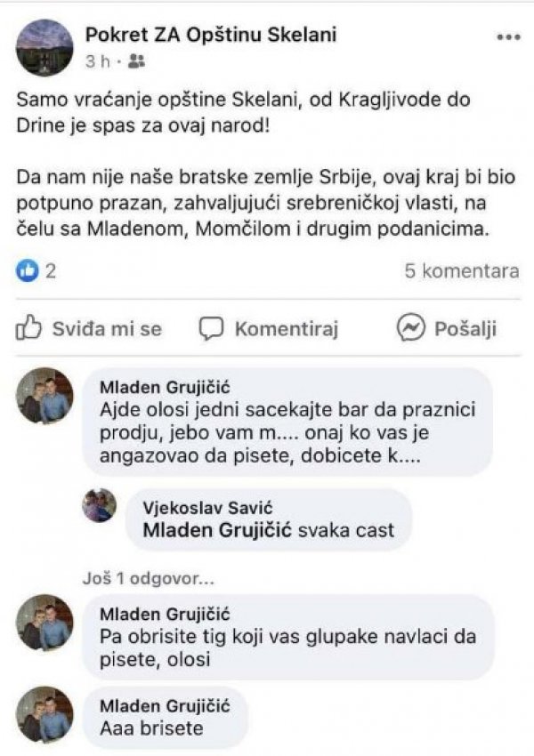Open Vjekoslav Savić's avatar
This screenshot has height=756, width=534.
(x=100, y=506)
